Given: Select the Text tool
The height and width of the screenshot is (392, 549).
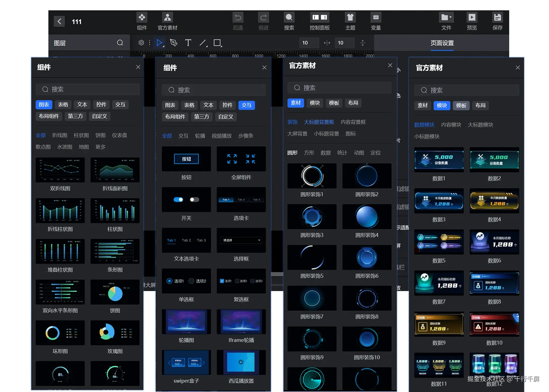Looking at the screenshot, I should pyautogui.click(x=188, y=43).
